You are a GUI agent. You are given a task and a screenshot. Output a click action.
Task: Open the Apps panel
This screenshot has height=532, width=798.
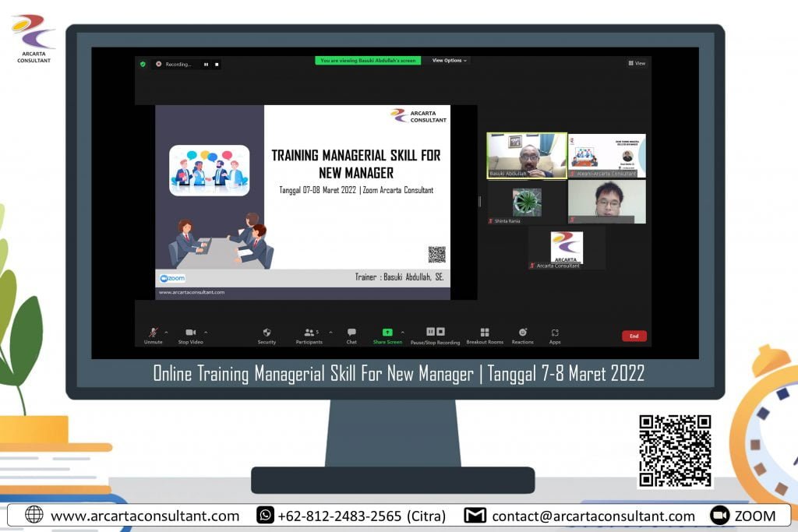click(555, 333)
